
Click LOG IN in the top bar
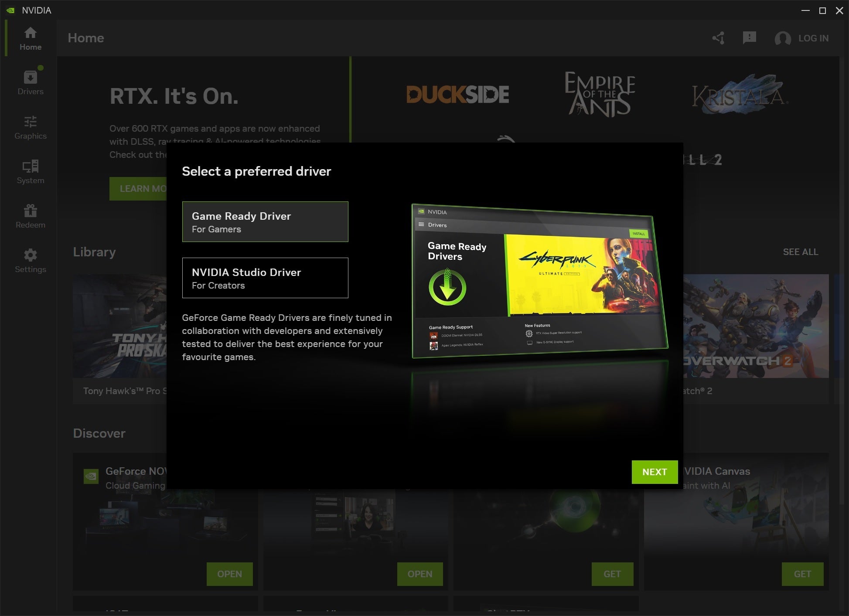[814, 38]
